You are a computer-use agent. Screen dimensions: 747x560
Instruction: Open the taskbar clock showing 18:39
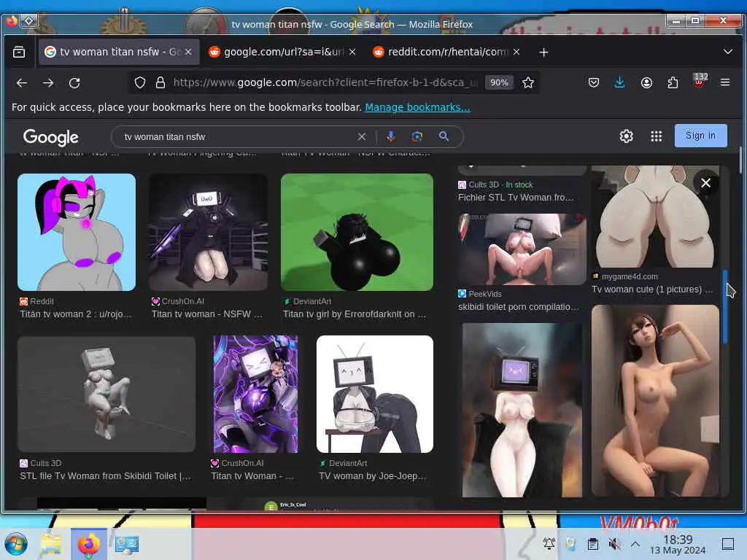[x=678, y=544]
